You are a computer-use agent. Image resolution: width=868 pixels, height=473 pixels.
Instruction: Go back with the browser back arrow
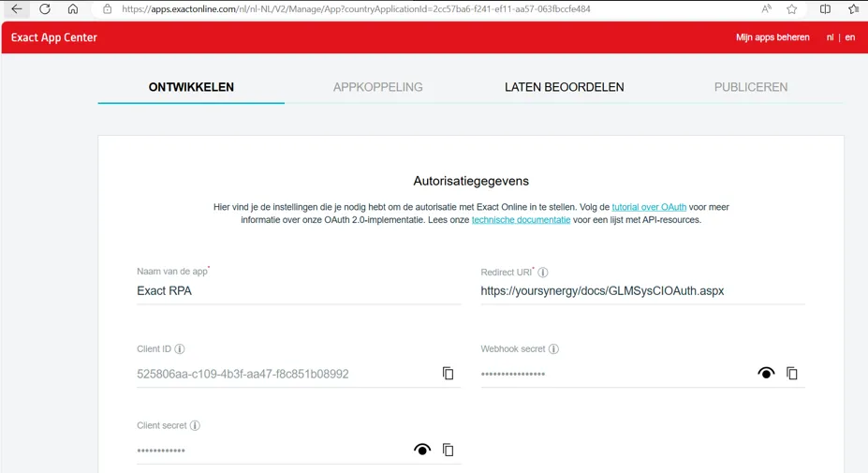pos(17,8)
